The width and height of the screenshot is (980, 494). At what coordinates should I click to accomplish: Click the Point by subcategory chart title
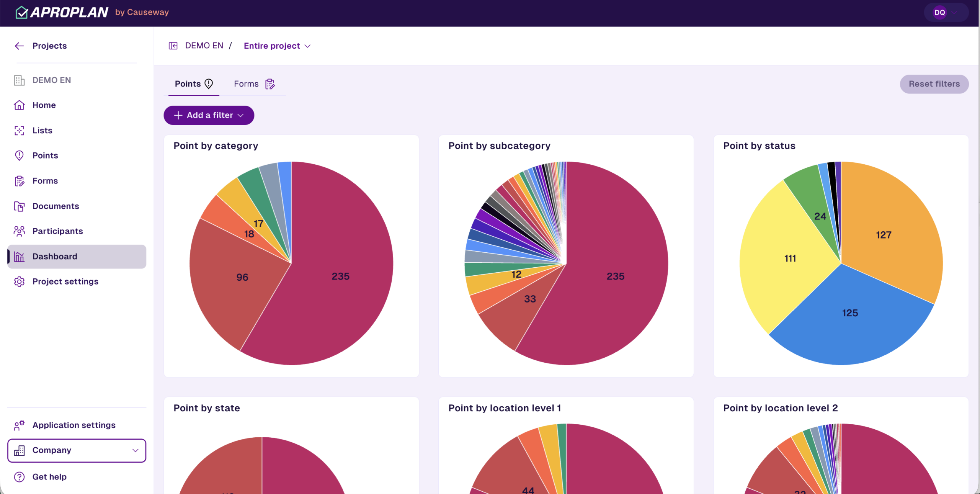(499, 146)
